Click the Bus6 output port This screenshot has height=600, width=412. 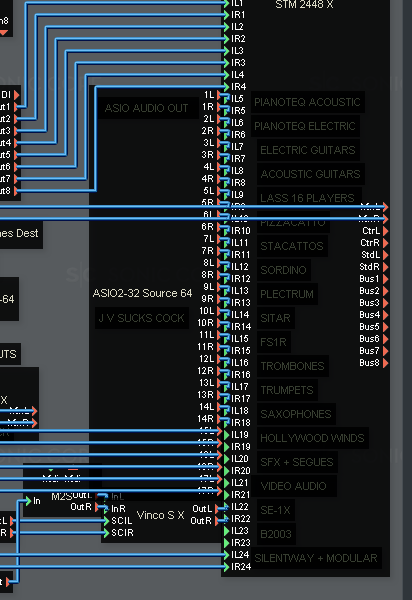click(386, 339)
